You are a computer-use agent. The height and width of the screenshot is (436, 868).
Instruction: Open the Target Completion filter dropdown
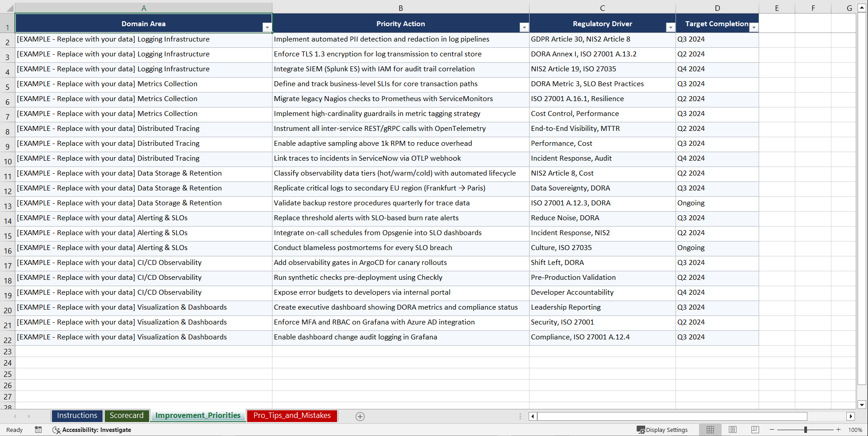[753, 27]
